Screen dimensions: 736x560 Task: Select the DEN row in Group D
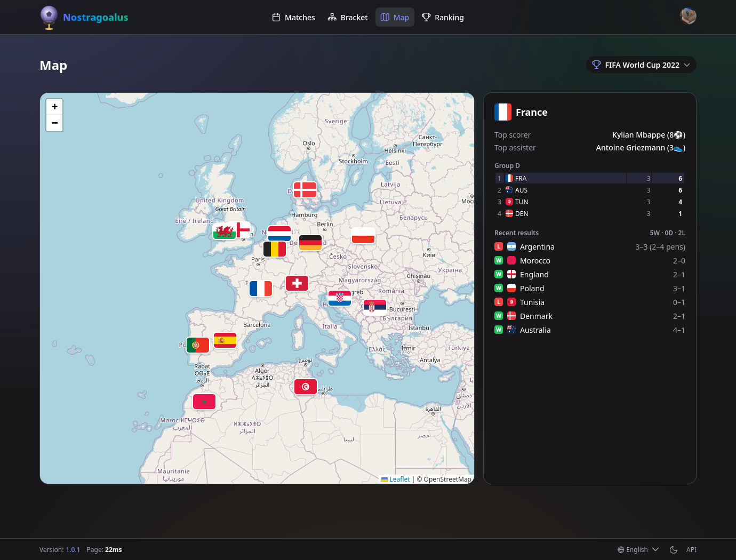point(590,214)
